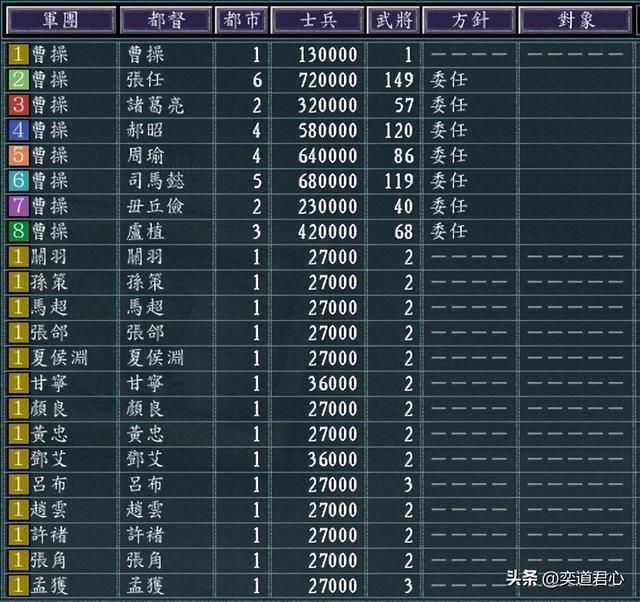Click the legion badge next to 呂布
Viewport: 640px width, 602px height.
click(x=18, y=484)
